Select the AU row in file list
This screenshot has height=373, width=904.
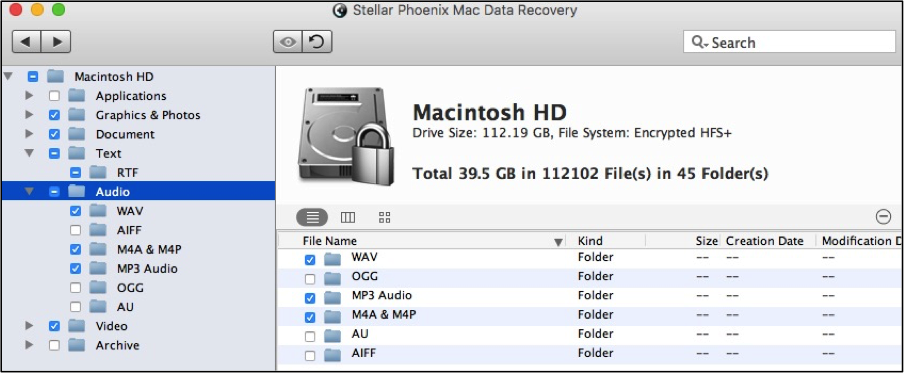point(590,336)
